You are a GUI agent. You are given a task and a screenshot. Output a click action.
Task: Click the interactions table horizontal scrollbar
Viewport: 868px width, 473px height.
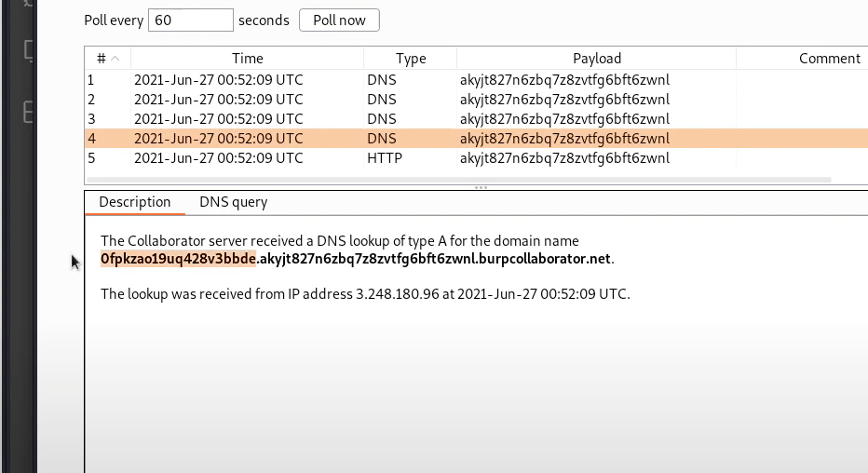[475, 178]
